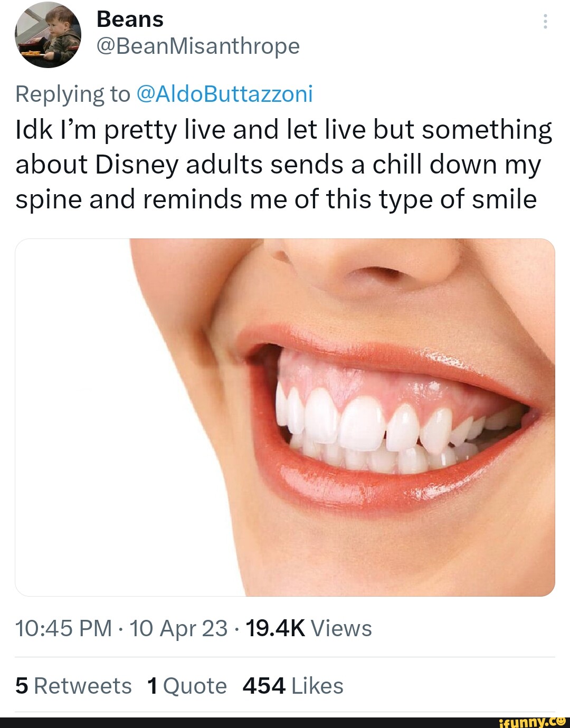Show the 5 Retweets list
This screenshot has width=570, height=728.
coord(73,686)
